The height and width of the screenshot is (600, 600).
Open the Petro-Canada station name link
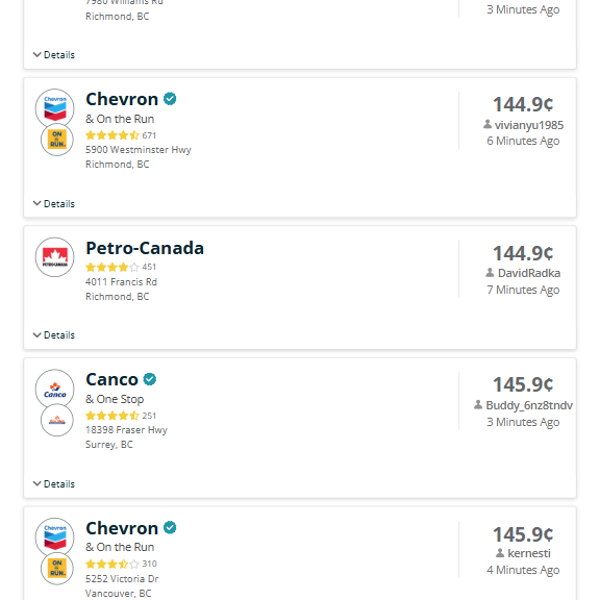pos(145,248)
